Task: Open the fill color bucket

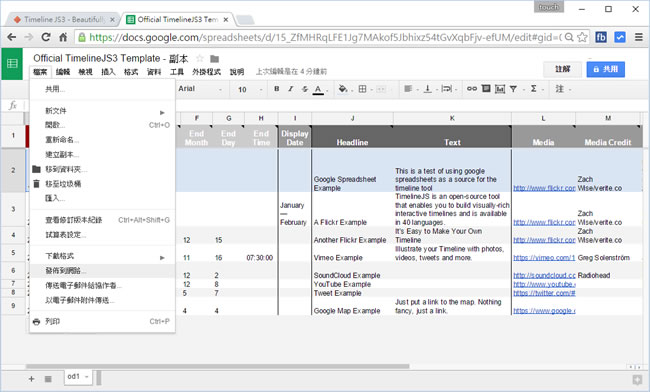Action: pos(343,89)
